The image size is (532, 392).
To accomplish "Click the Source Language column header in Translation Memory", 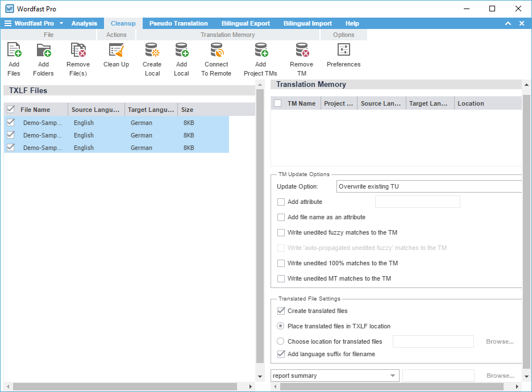I will point(381,103).
